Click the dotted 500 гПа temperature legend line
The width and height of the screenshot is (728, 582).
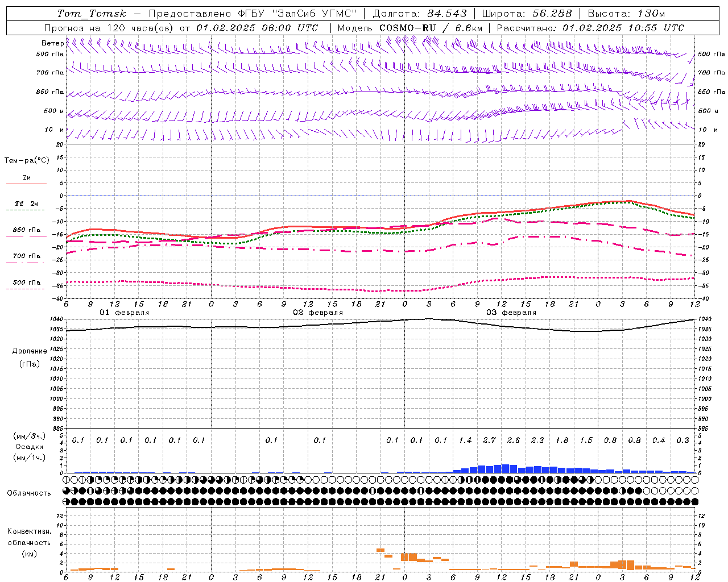click(x=26, y=289)
